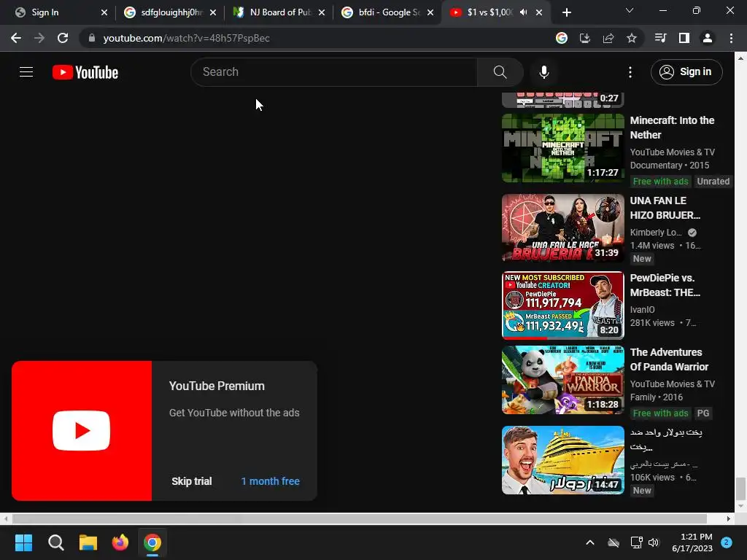
Task: Install app via the download icon
Action: coord(585,38)
